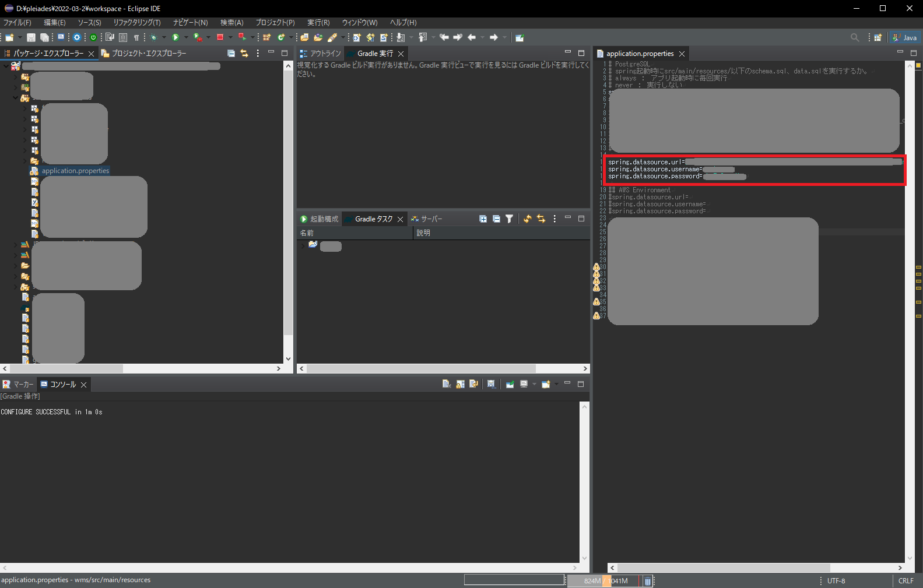Click the New wizard toolbar icon

[x=9, y=37]
